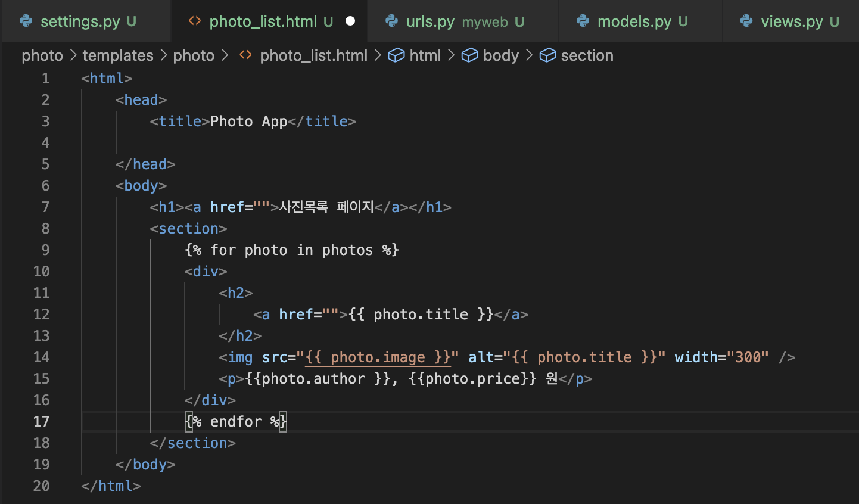This screenshot has width=859, height=504.
Task: Open the urls.py myweb tab
Action: (x=463, y=21)
